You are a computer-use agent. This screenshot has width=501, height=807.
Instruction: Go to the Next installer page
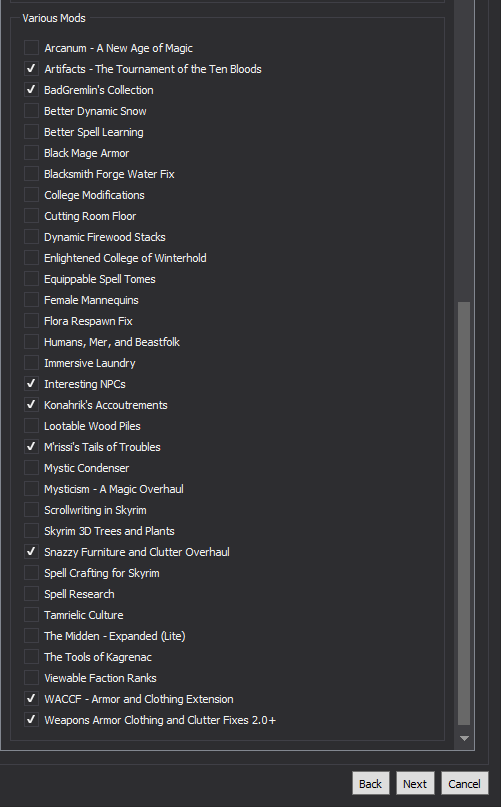click(415, 783)
